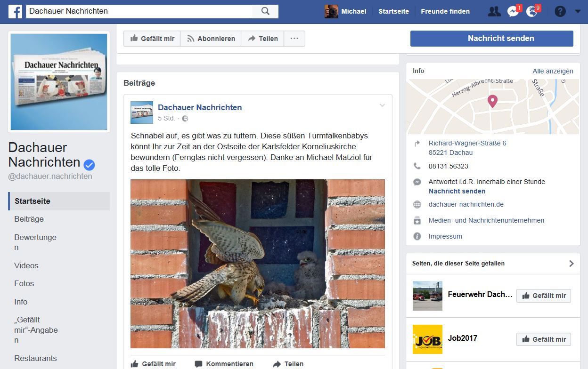Expand the post options chevron

(x=382, y=105)
